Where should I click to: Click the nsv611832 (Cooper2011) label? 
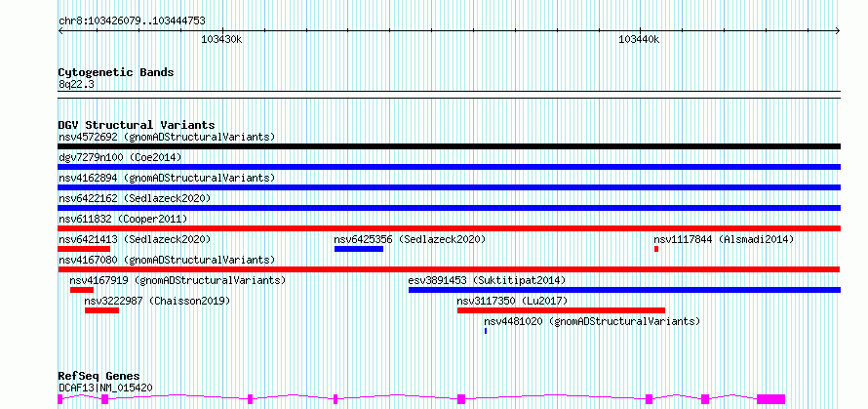[x=123, y=219]
